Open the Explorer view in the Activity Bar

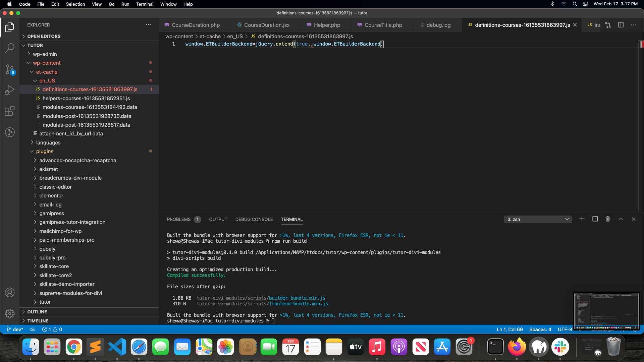(10, 27)
